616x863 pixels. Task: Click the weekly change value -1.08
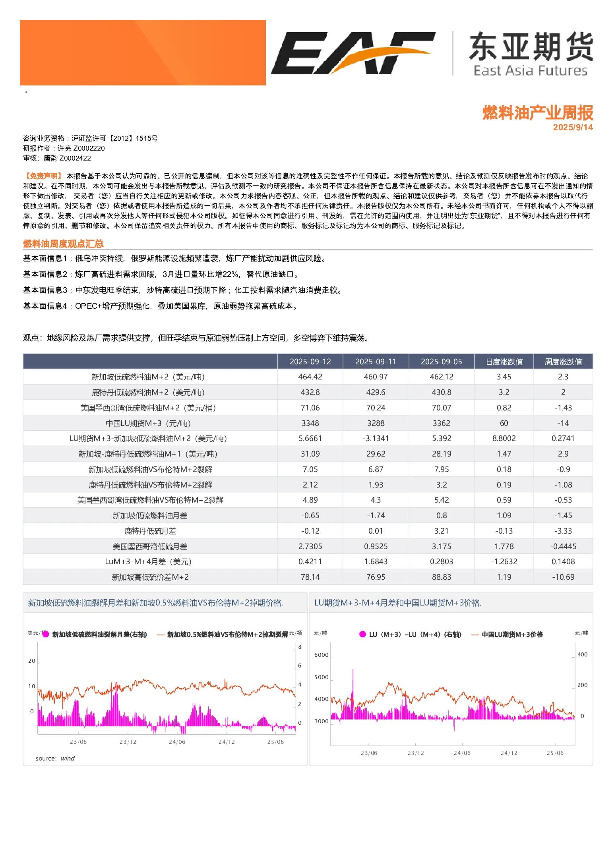563,485
